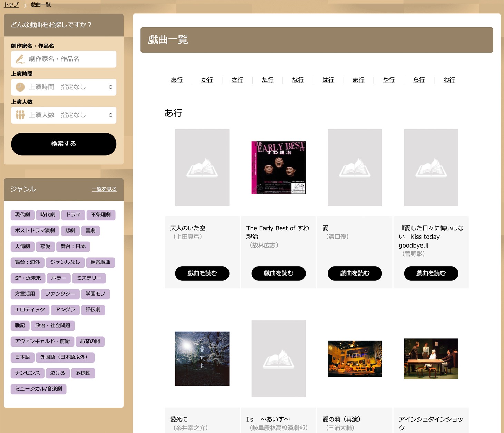
Task: Open the 上演時間 dropdown
Action: [64, 87]
